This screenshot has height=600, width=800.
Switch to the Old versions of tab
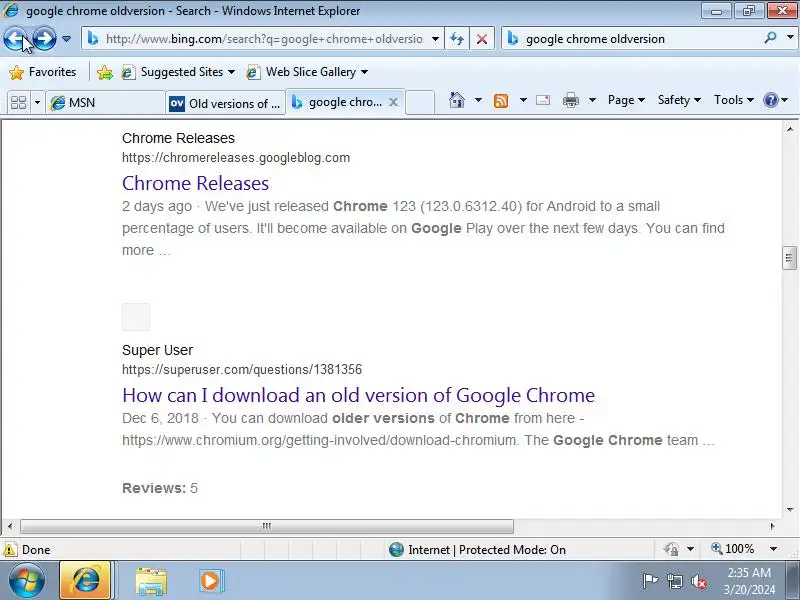[x=226, y=103]
